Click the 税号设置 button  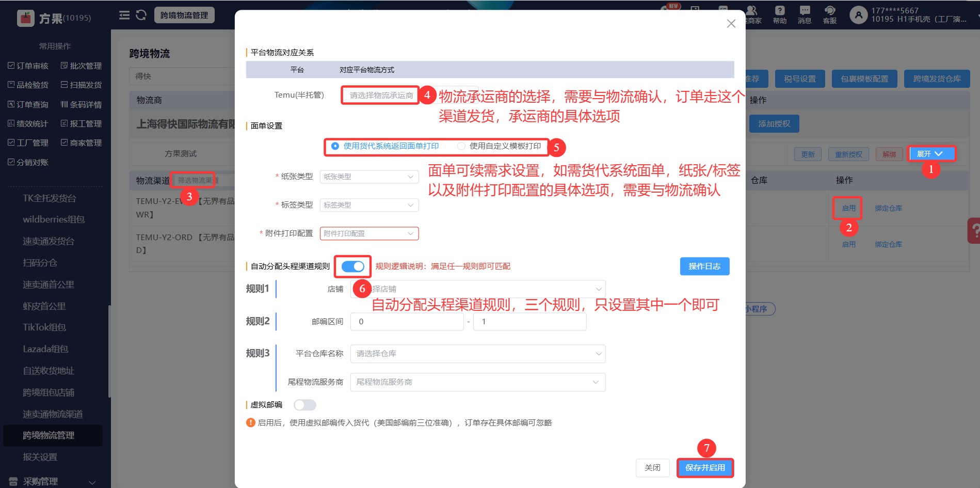click(x=800, y=79)
